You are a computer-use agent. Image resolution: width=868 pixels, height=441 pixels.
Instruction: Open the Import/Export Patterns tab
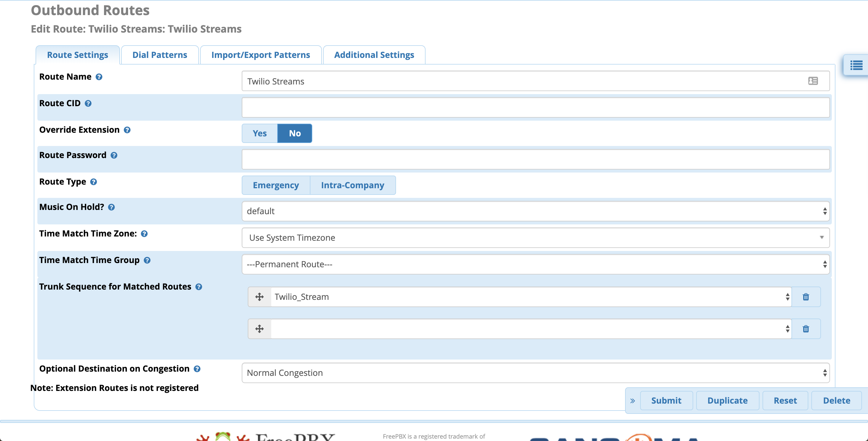(260, 55)
